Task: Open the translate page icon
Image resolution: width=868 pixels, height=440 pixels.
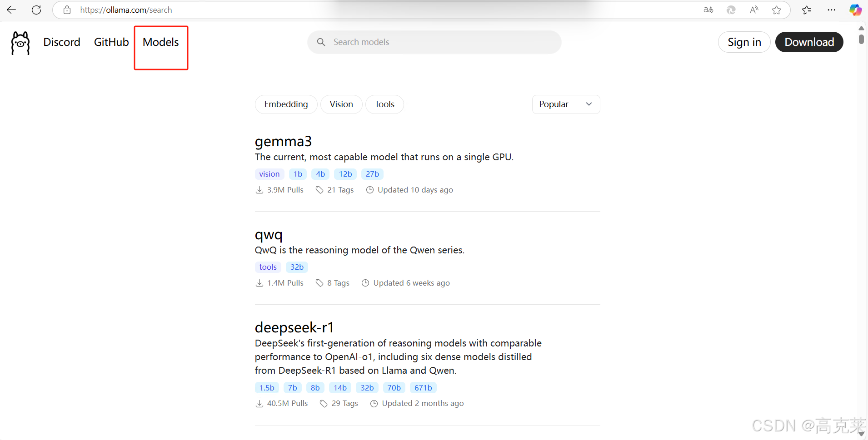Action: 708,10
